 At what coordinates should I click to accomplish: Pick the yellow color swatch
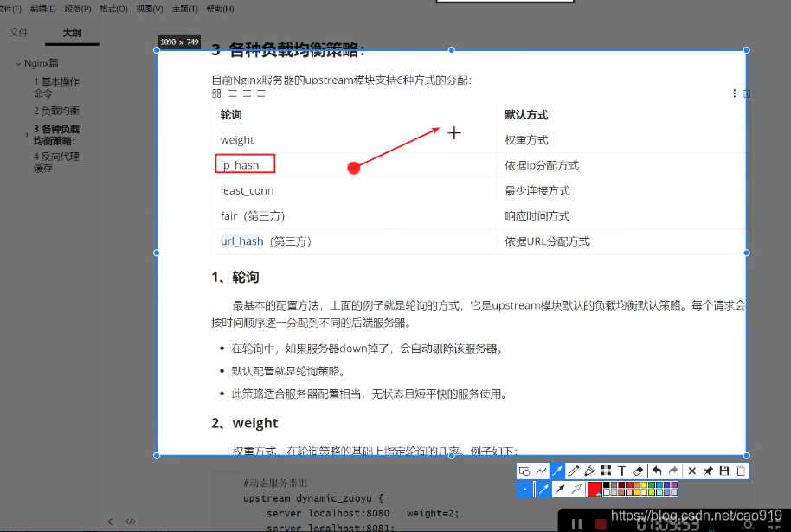[x=643, y=484]
